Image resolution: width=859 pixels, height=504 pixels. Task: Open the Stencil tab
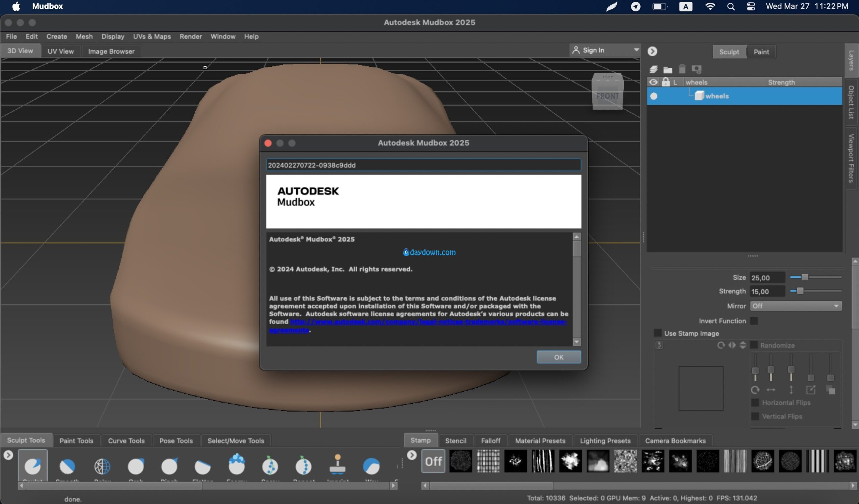456,441
